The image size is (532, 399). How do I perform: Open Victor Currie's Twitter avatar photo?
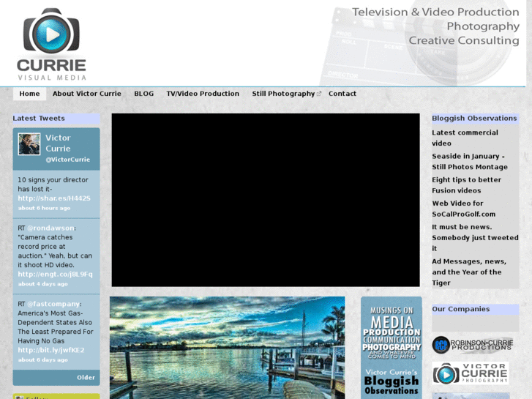(x=29, y=144)
